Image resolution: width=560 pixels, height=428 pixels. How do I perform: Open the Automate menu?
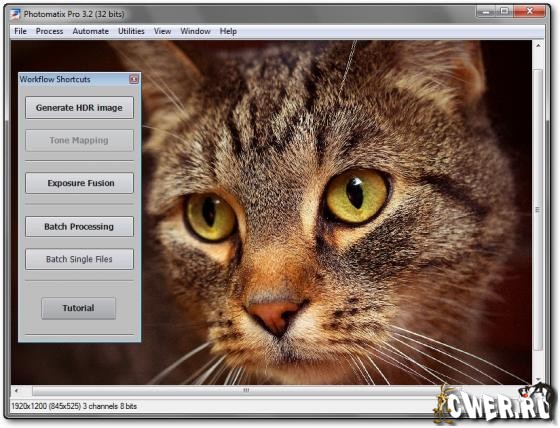pos(90,31)
